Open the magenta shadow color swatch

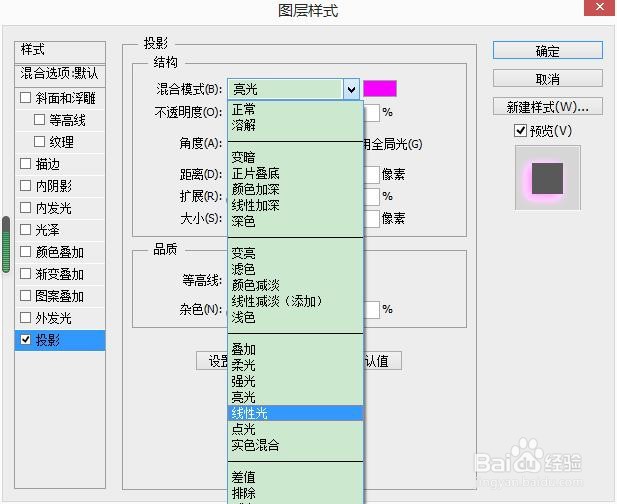tap(380, 89)
